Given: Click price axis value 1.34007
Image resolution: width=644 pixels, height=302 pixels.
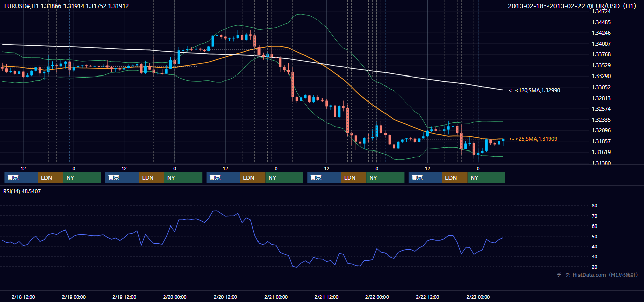Looking at the screenshot, I should tap(602, 44).
